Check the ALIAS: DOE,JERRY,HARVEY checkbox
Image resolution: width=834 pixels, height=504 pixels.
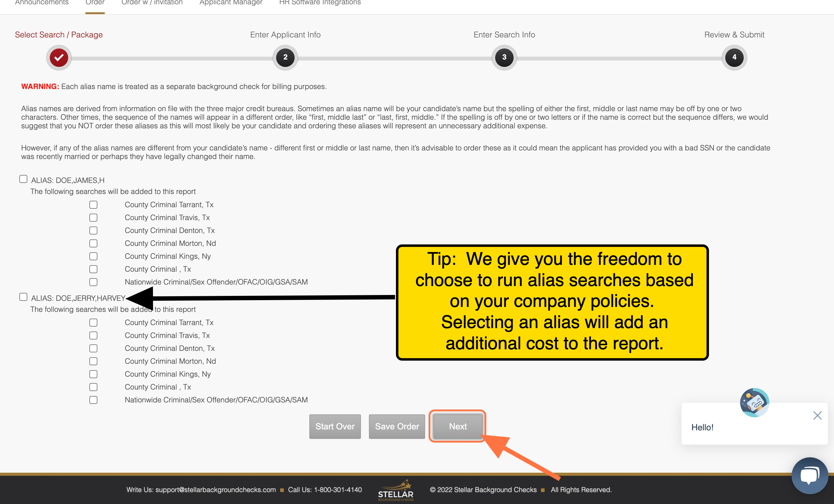(23, 297)
